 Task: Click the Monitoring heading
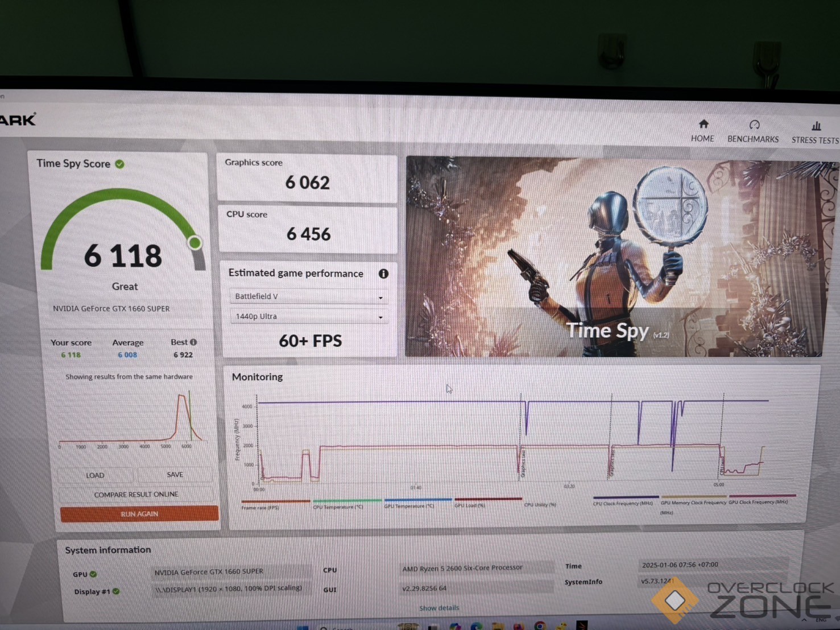coord(258,377)
